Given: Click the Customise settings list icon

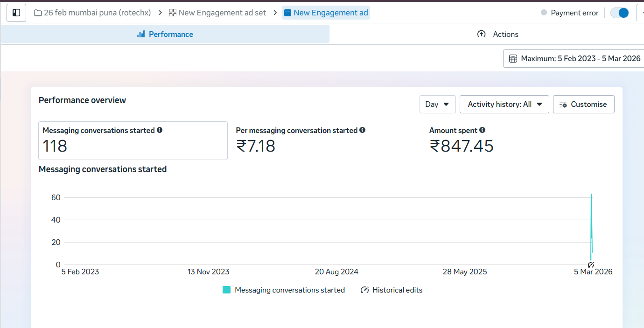Looking at the screenshot, I should (x=563, y=104).
